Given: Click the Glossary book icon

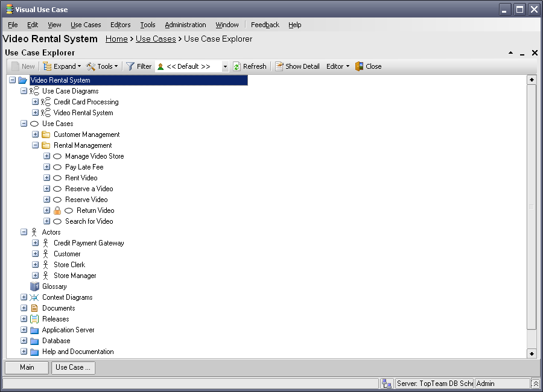Looking at the screenshot, I should [x=34, y=286].
